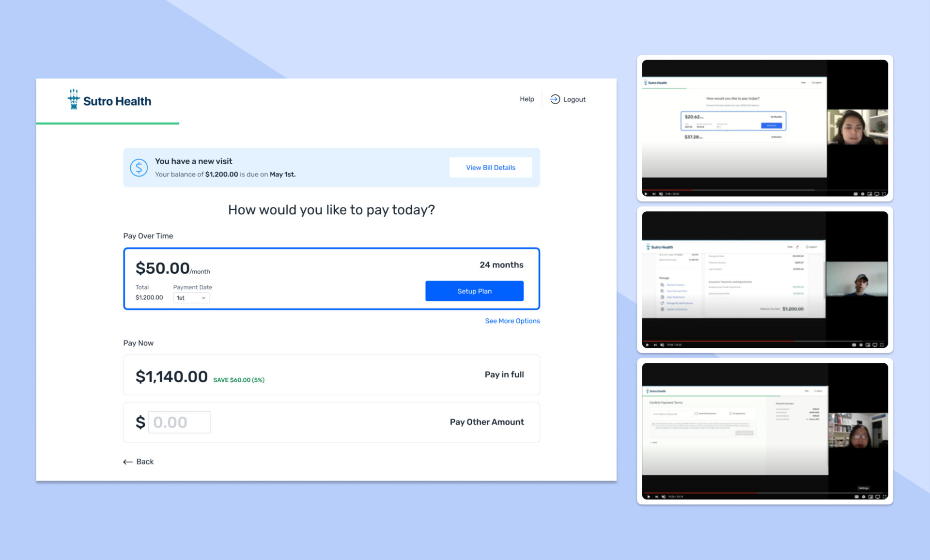This screenshot has height=560, width=930.
Task: Unmute the bottom video
Action: (664, 497)
